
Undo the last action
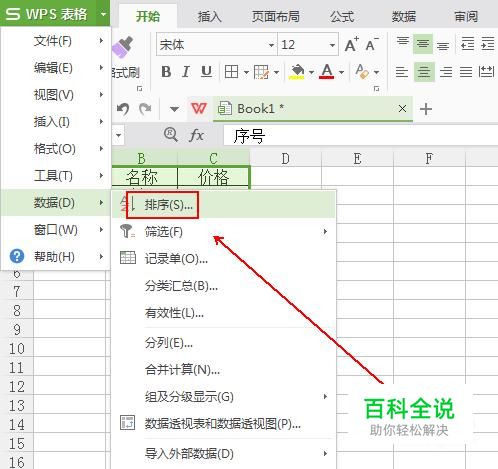point(123,109)
